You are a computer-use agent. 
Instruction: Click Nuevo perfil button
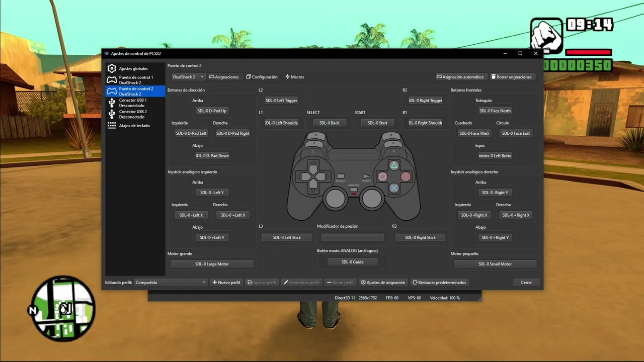click(x=226, y=283)
